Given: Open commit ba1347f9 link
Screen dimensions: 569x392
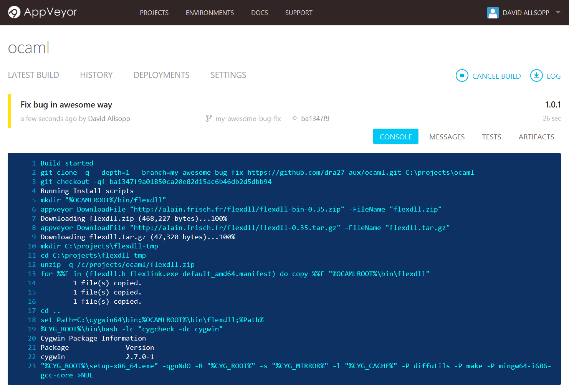Looking at the screenshot, I should point(315,119).
